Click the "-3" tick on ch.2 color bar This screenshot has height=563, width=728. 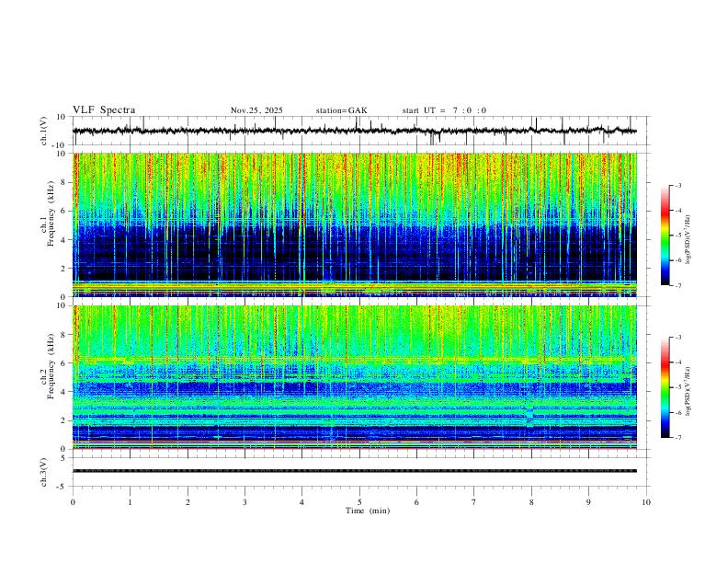tap(678, 338)
